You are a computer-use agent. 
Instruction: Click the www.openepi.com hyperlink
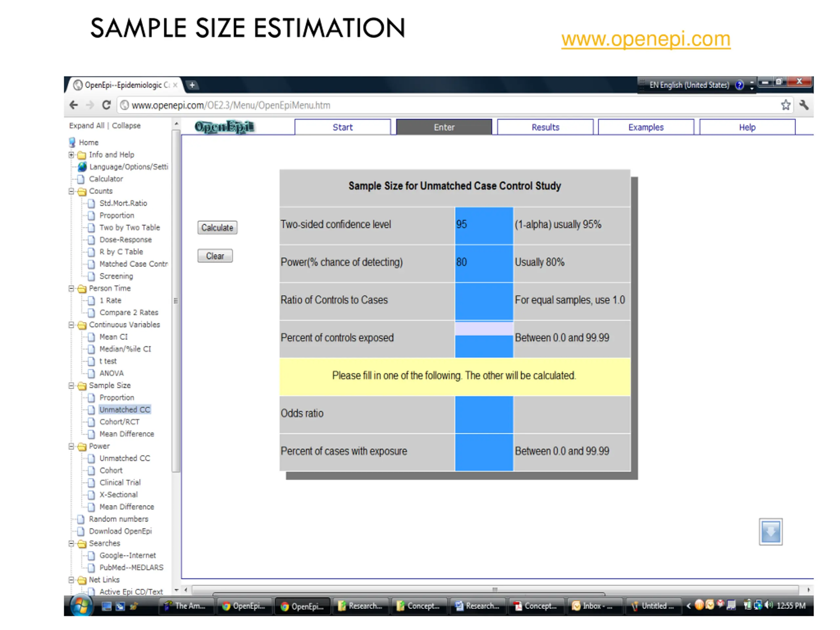(x=646, y=39)
